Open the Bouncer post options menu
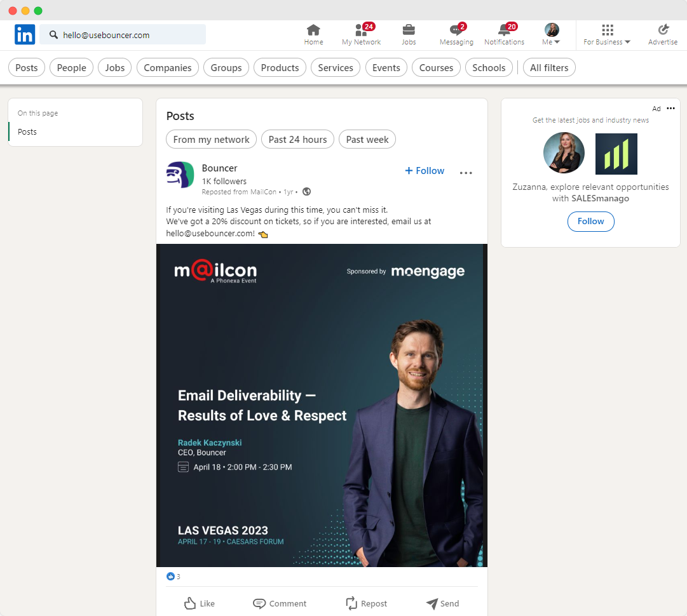Screen dimensions: 687x616 466,173
